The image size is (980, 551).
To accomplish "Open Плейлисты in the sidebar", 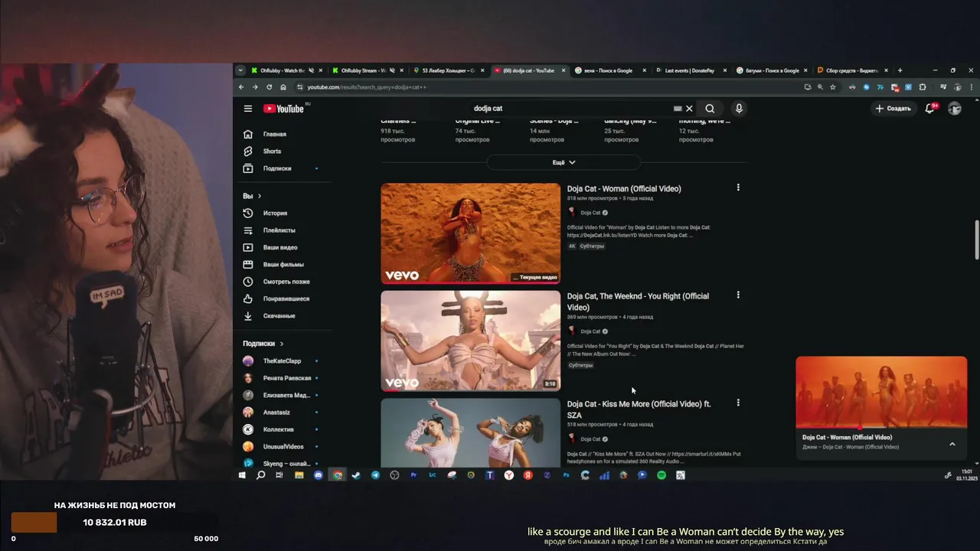I will 280,230.
